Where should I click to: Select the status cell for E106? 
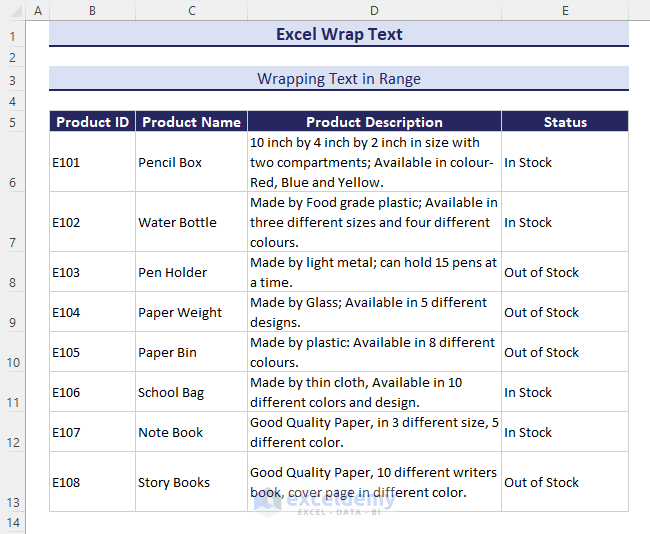point(565,392)
